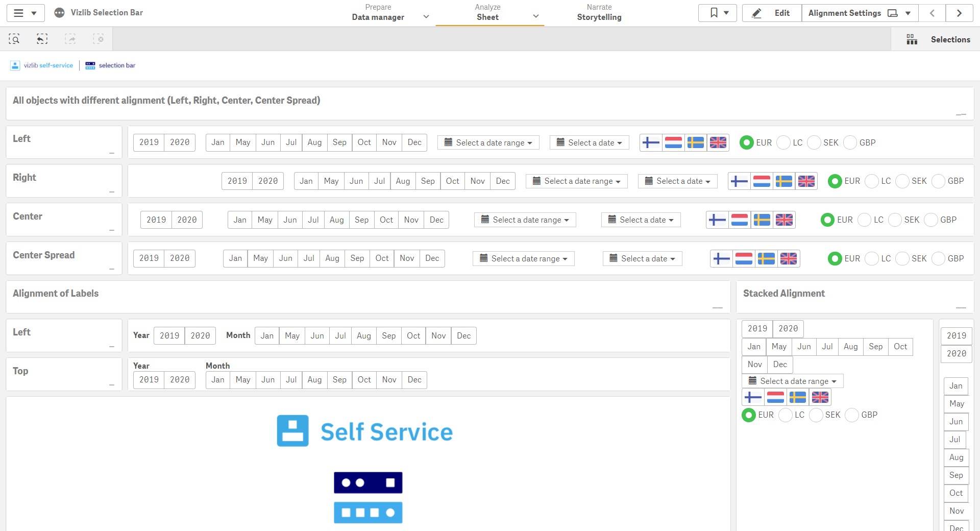Select LC radio in Stacked Alignment
Screen dimensions: 980x531
786,415
